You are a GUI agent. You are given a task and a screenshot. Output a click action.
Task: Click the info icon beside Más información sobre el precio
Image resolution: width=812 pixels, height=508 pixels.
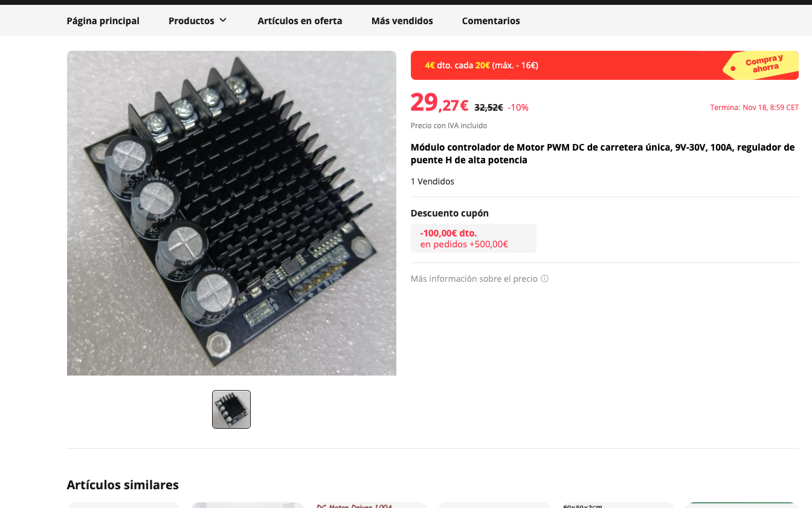(544, 279)
